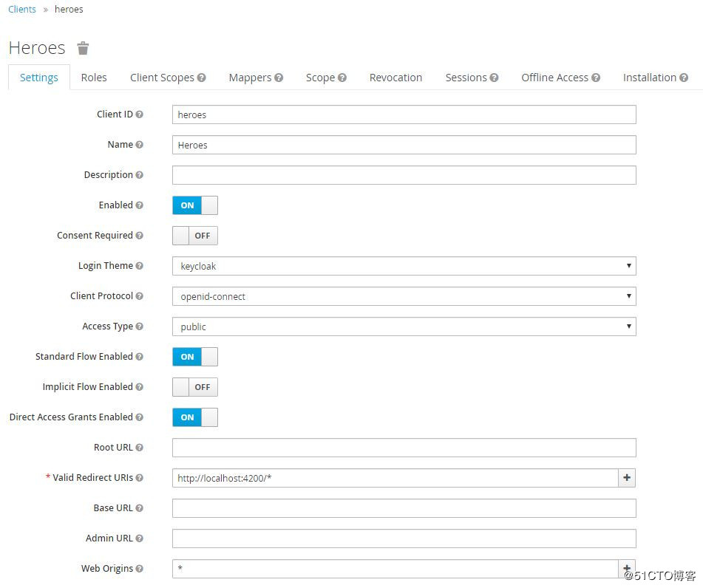
Task: Click the help icon next to Client ID
Action: click(x=140, y=114)
